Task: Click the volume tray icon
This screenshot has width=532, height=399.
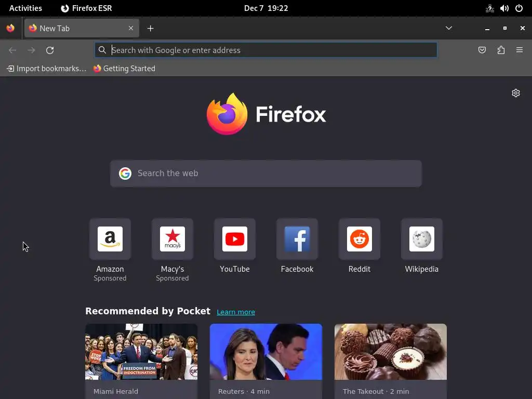Action: click(x=504, y=8)
